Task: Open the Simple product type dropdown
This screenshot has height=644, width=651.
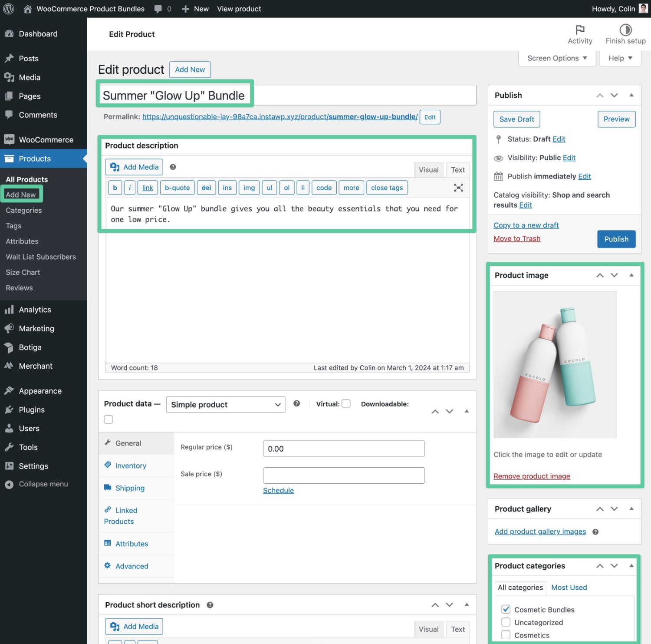Action: pyautogui.click(x=226, y=405)
